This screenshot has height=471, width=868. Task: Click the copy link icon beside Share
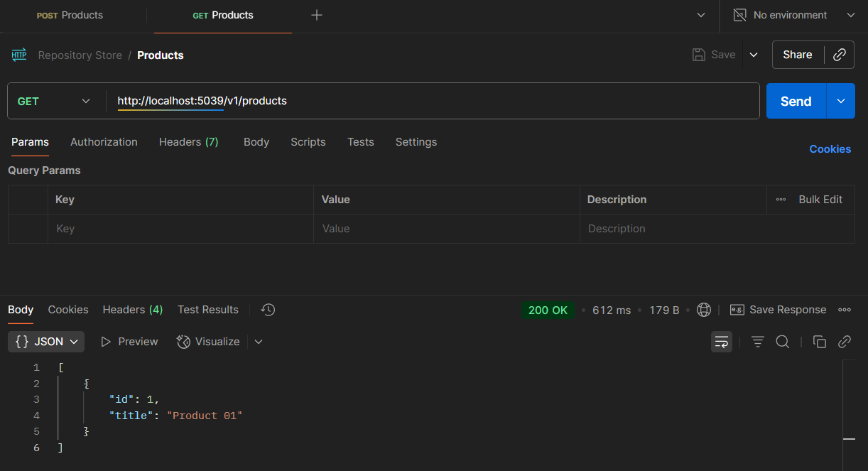(x=839, y=55)
